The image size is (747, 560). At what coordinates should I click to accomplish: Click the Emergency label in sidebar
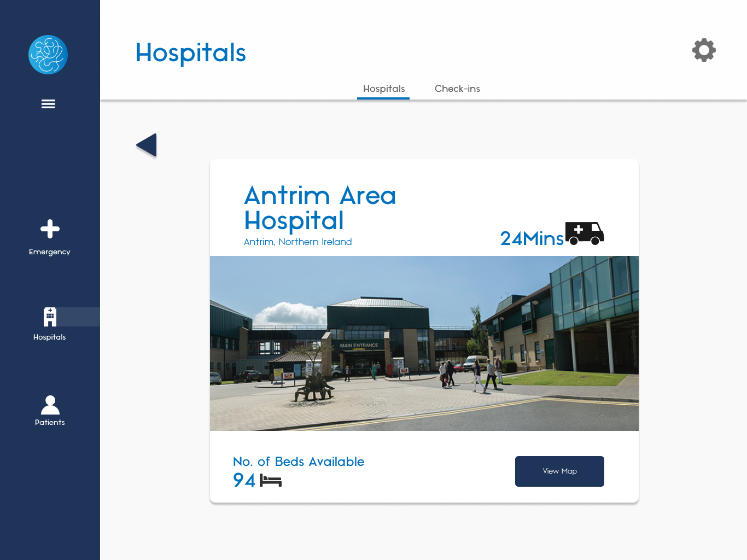coord(50,252)
